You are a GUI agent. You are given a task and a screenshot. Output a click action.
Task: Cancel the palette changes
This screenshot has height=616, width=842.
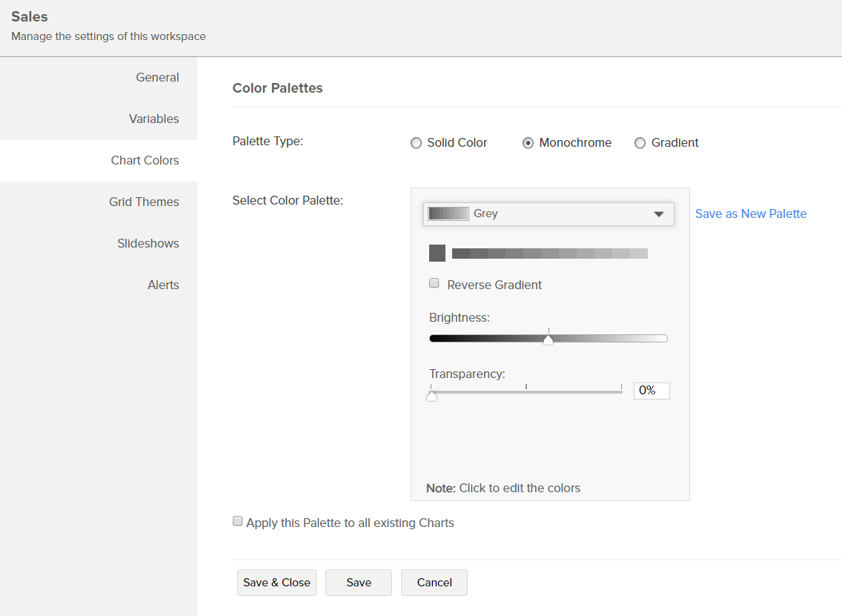(x=434, y=583)
